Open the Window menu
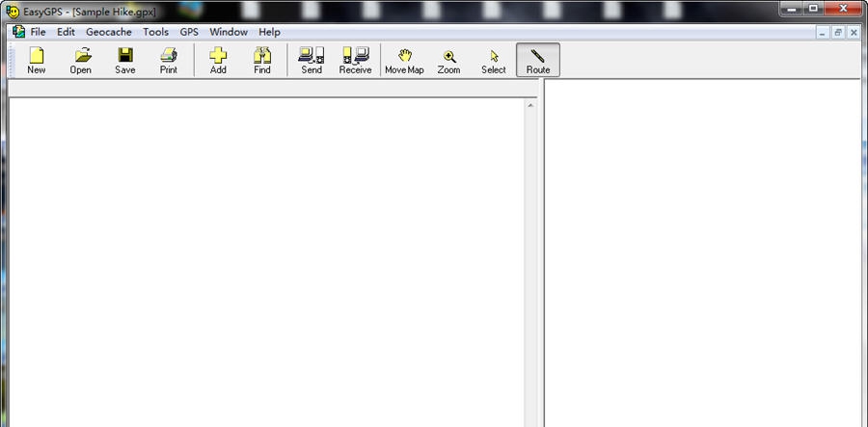 (x=229, y=32)
